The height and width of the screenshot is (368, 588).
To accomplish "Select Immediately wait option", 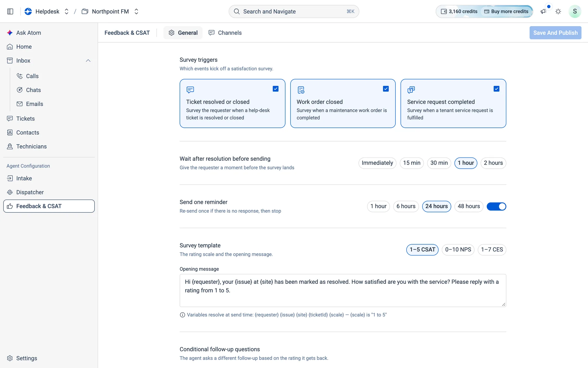I will click(x=377, y=163).
